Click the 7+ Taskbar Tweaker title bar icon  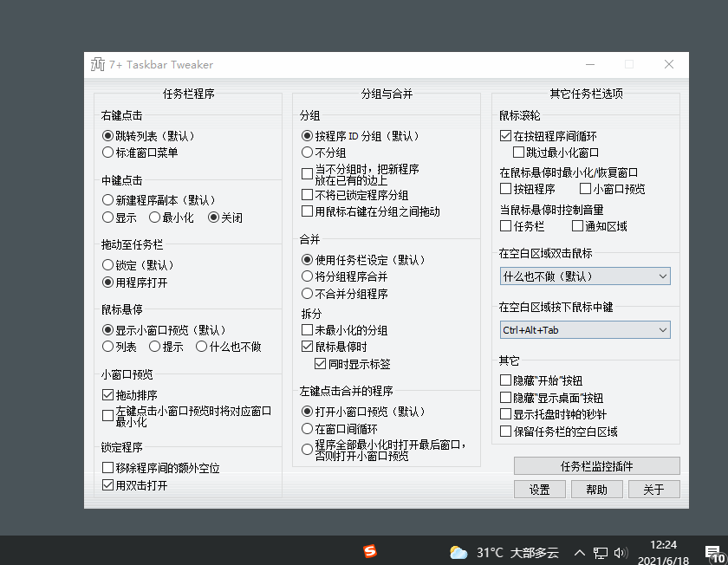pyautogui.click(x=98, y=64)
